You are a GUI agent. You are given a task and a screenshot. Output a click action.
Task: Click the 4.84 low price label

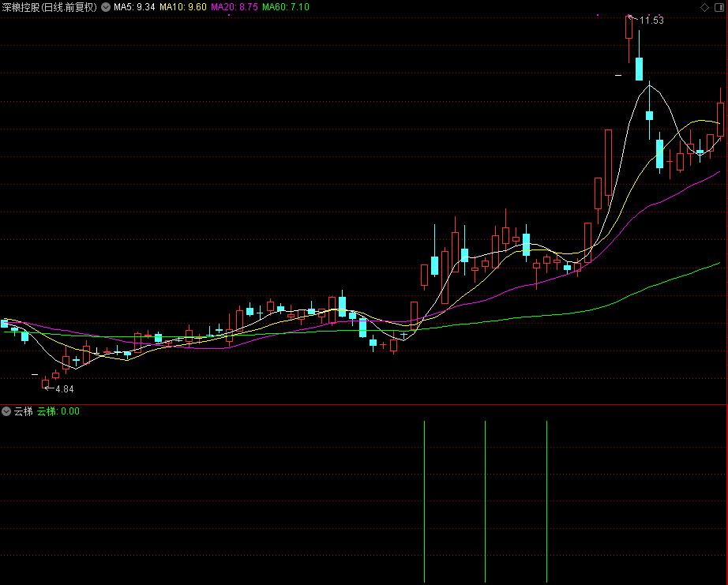point(65,388)
